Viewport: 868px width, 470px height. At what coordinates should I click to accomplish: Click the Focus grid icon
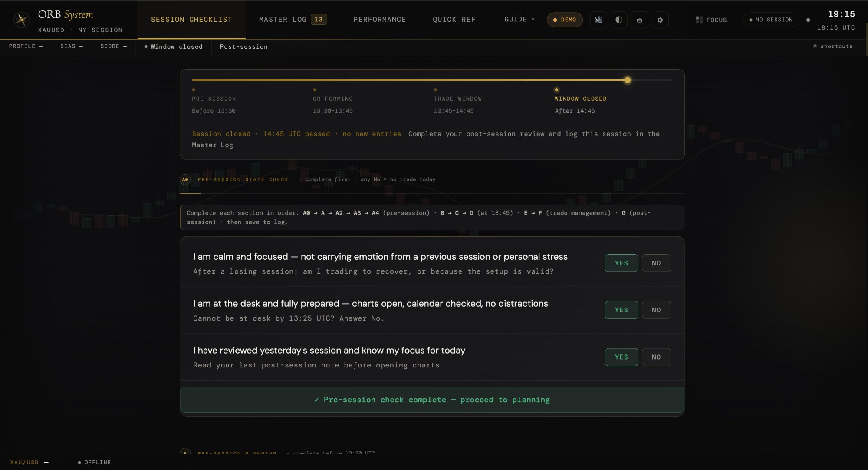pos(699,20)
